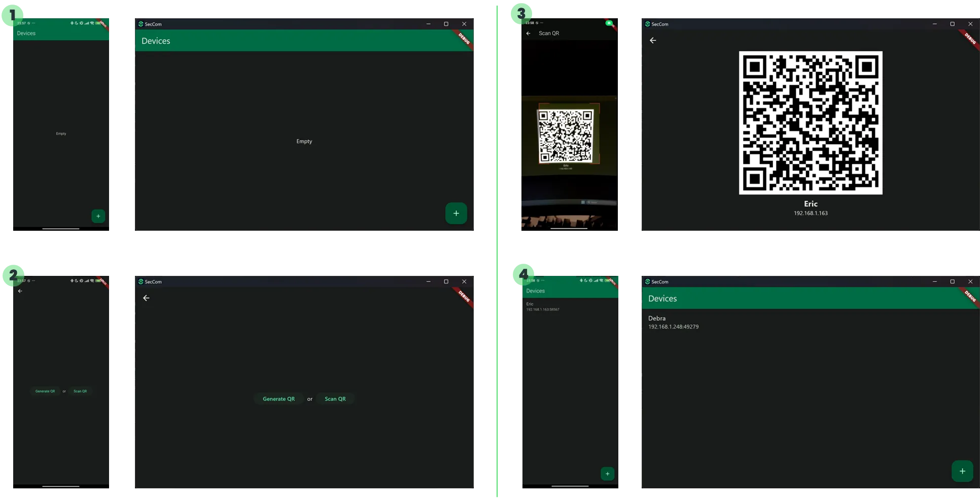The height and width of the screenshot is (498, 980).
Task: Tap the back arrow beside the phone's Scan QR title
Action: 529,33
